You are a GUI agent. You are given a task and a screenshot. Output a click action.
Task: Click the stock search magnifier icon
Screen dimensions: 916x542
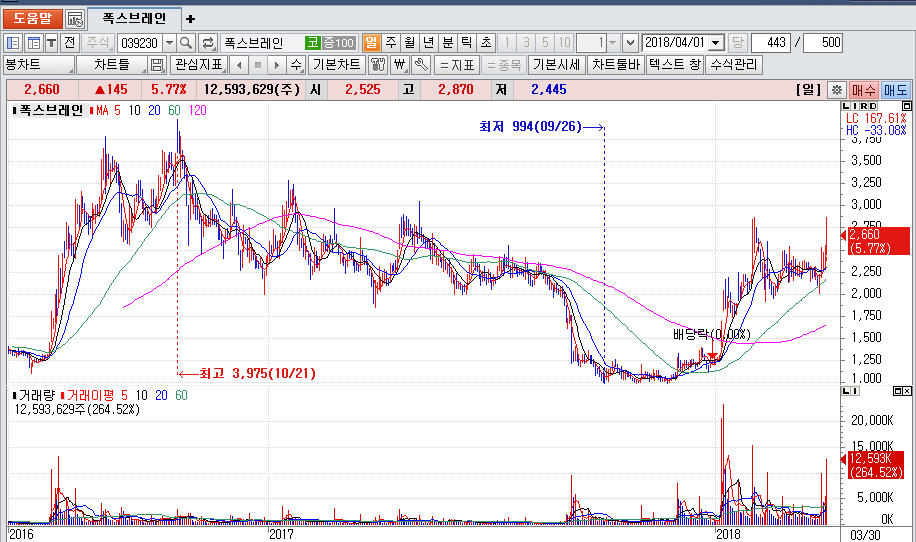186,43
